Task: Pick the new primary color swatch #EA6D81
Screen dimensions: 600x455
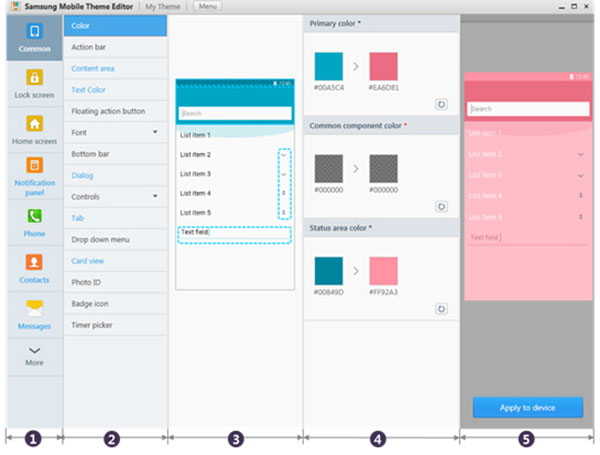Action: pyautogui.click(x=383, y=66)
